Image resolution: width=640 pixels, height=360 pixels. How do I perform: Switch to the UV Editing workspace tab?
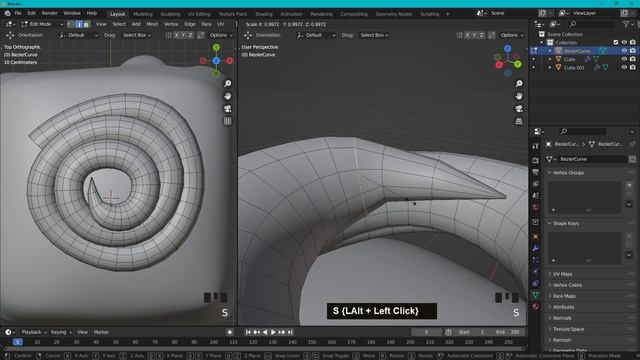[199, 14]
